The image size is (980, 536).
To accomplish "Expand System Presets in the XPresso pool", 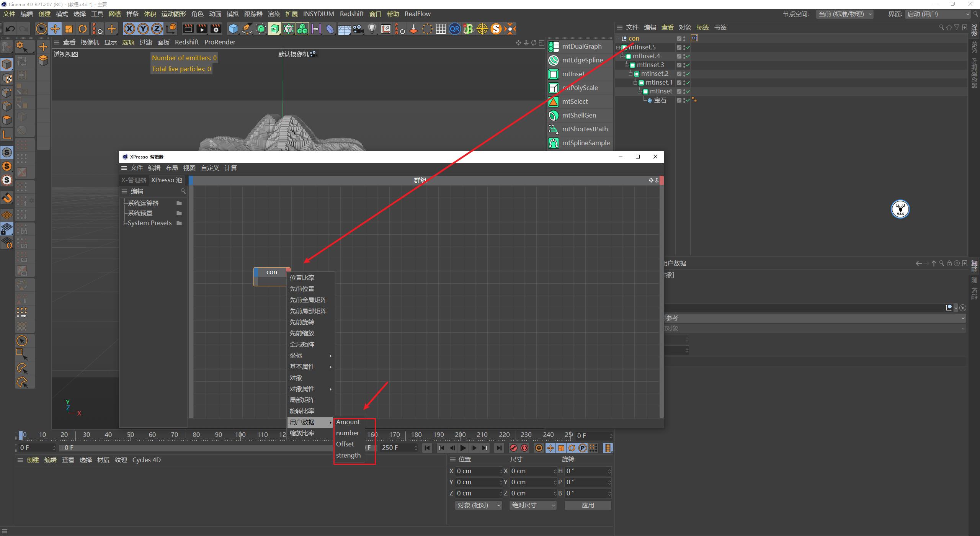I will (x=125, y=223).
